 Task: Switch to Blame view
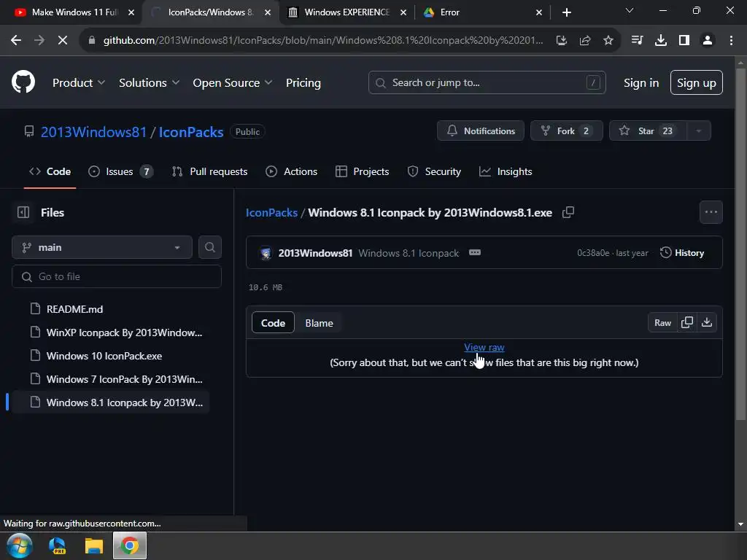point(319,323)
